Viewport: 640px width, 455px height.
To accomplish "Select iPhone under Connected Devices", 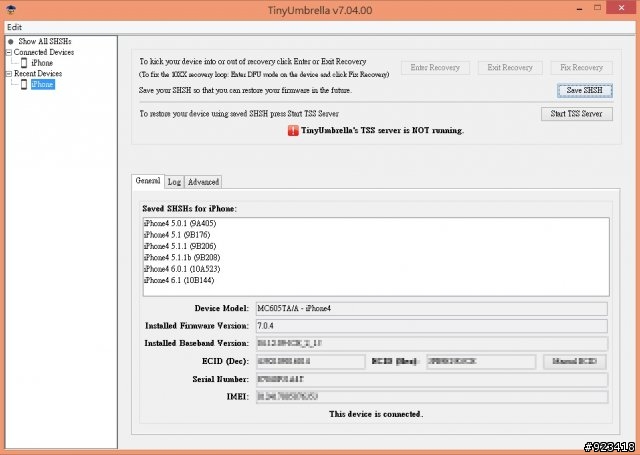I will (42, 63).
